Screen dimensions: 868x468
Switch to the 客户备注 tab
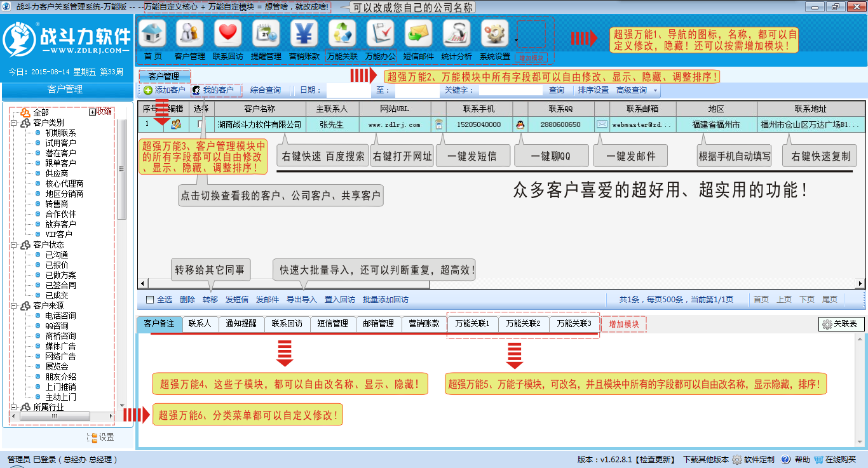coord(159,324)
